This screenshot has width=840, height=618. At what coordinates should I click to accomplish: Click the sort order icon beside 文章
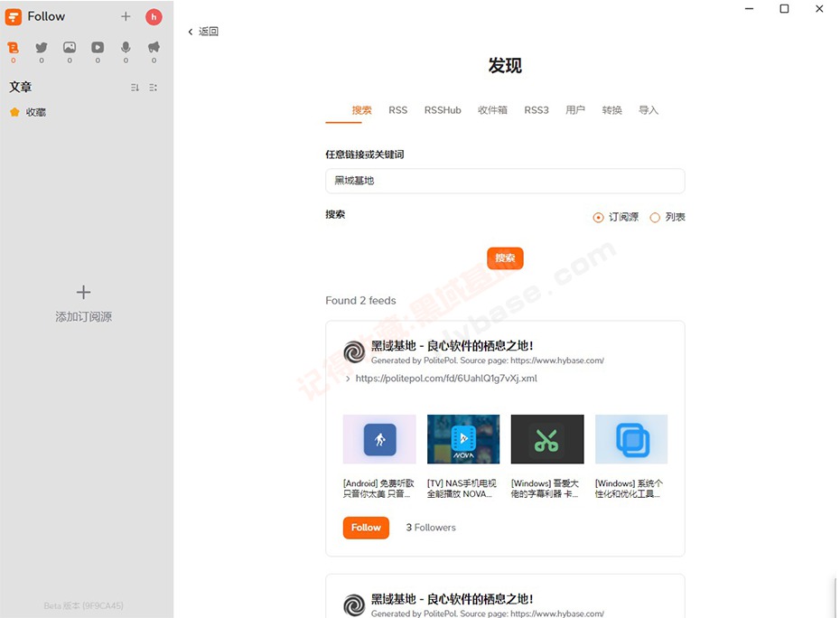pyautogui.click(x=135, y=88)
